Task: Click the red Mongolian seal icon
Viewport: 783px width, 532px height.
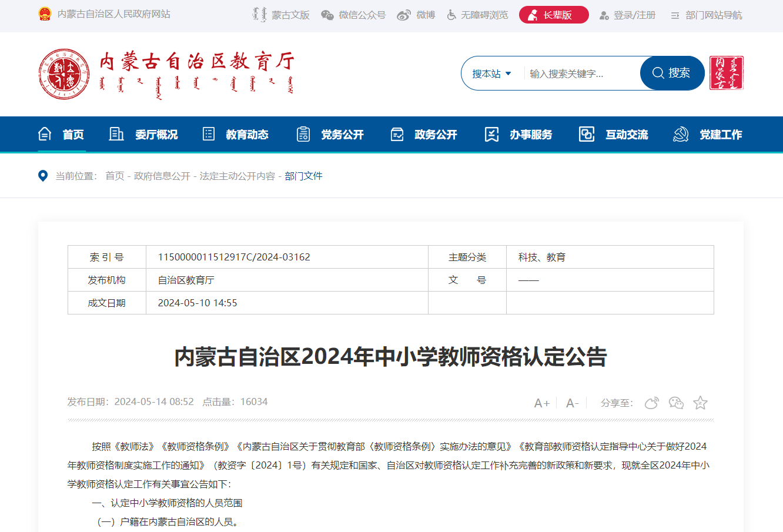Action: pos(726,73)
